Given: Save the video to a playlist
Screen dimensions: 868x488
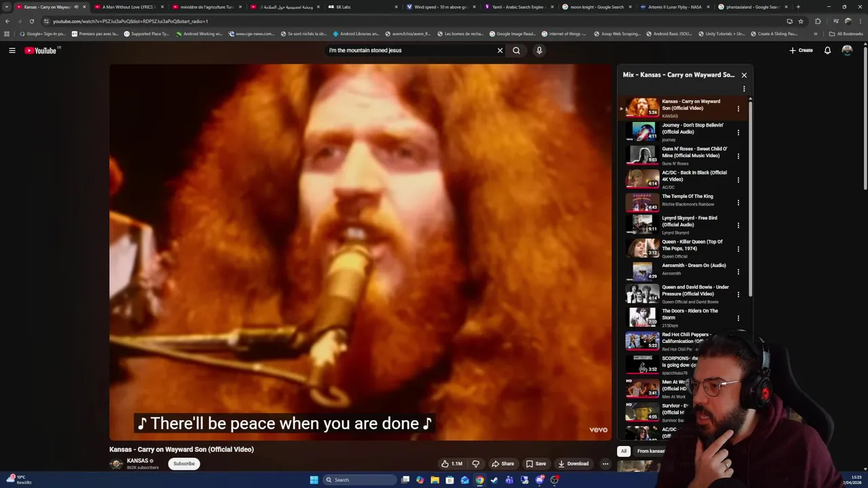Looking at the screenshot, I should click(x=536, y=464).
